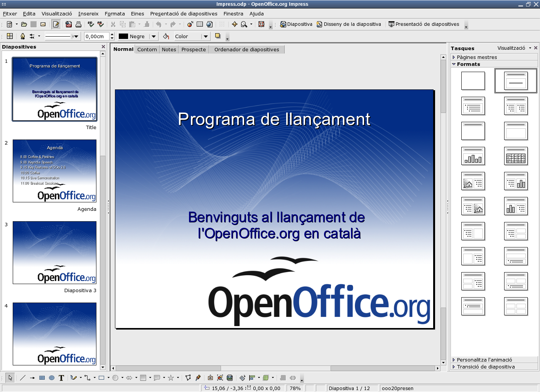Print file directly icon
The width and height of the screenshot is (540, 392).
coord(78,24)
